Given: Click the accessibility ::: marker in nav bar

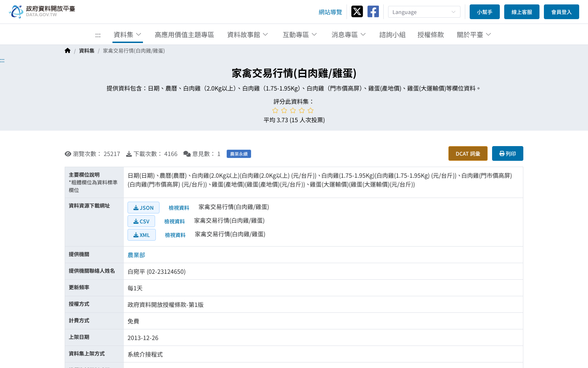Looking at the screenshot, I should click(98, 35).
